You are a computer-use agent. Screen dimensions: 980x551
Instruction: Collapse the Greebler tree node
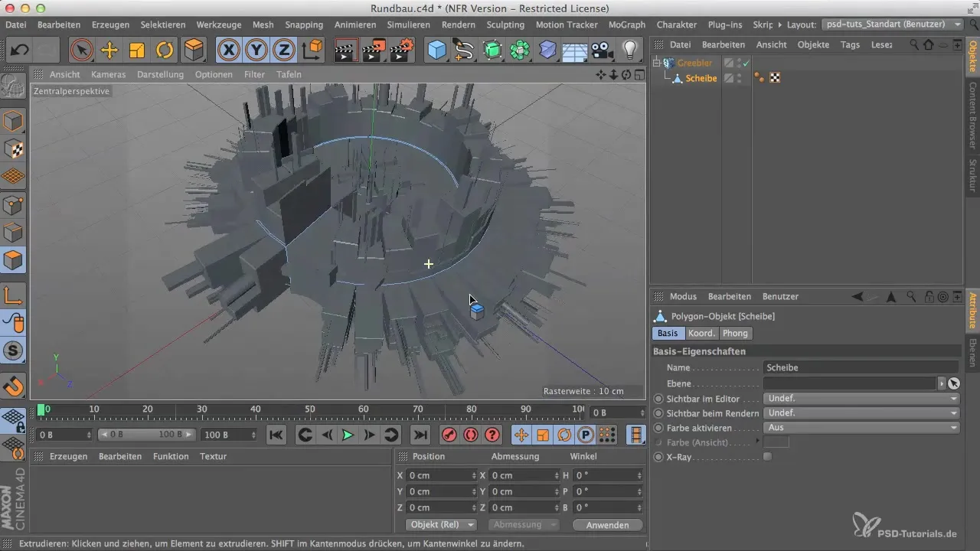657,64
